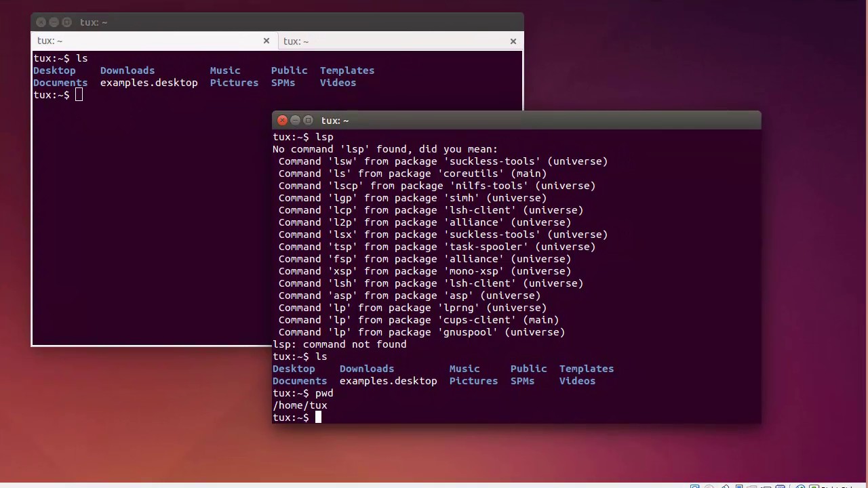
Task: Click 'Music' in the back terminal listing
Action: pyautogui.click(x=225, y=70)
